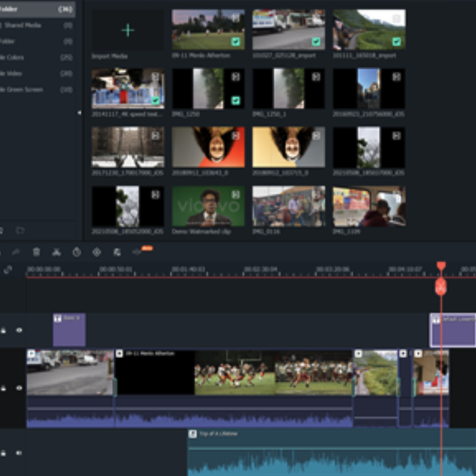Viewport: 476px width, 476px height.
Task: Click the audio tool with orange badge
Action: click(138, 252)
